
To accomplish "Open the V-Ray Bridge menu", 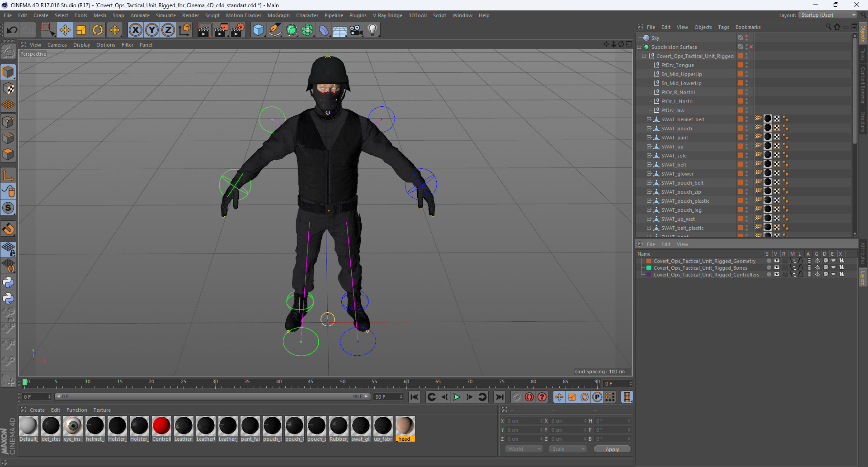I will tap(387, 15).
